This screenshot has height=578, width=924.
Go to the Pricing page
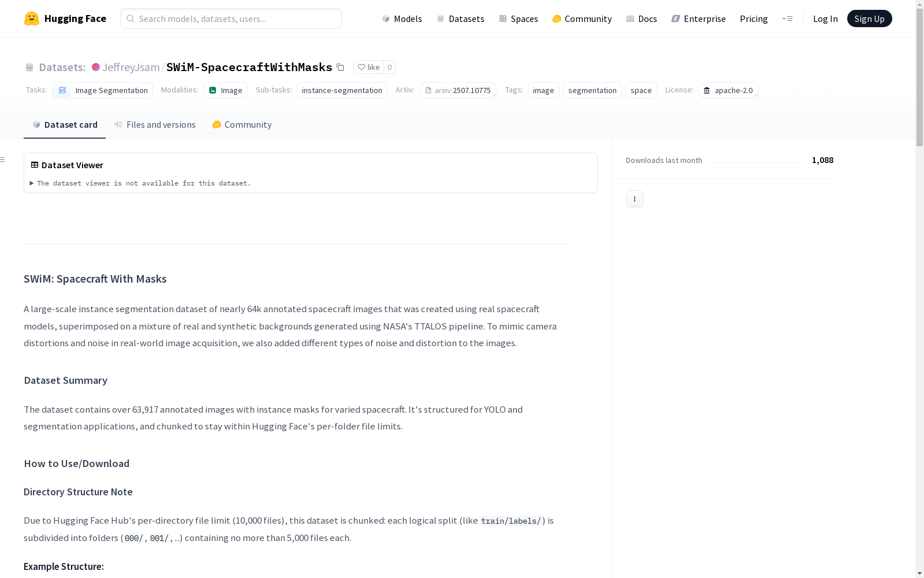click(x=754, y=18)
